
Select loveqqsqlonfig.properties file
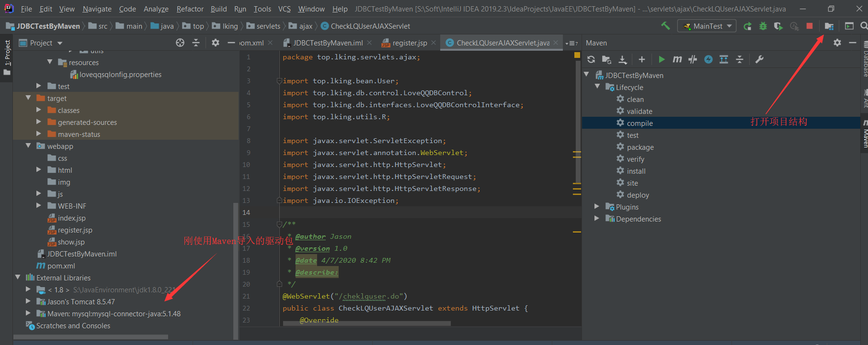click(x=120, y=74)
